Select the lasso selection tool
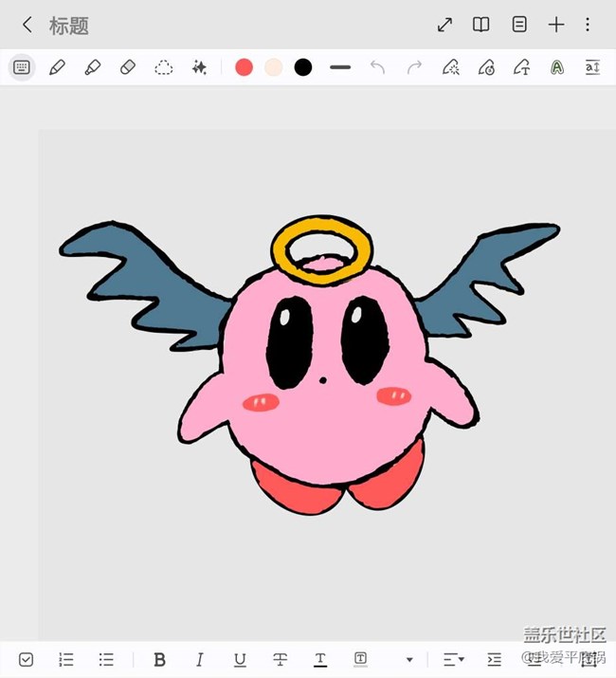The image size is (616, 678). tap(164, 67)
